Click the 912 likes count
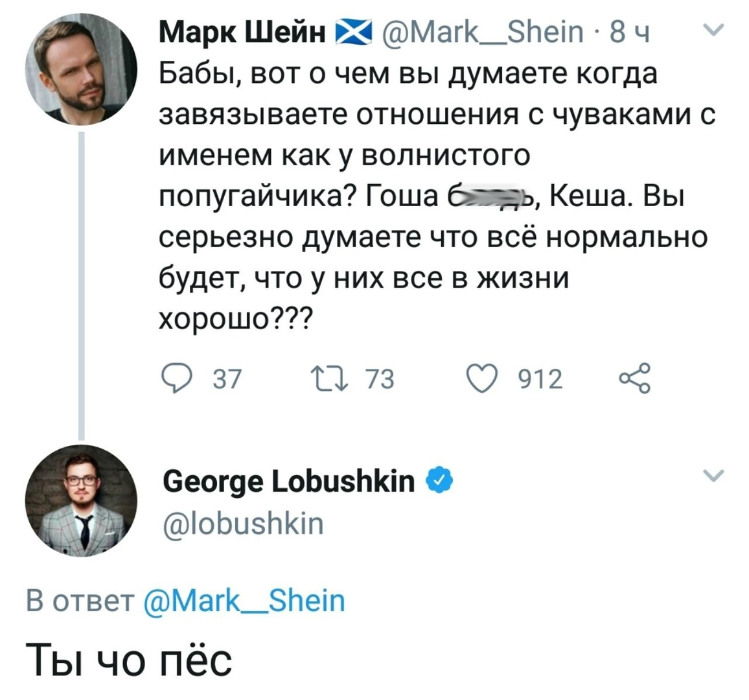The image size is (749, 700). [x=539, y=379]
